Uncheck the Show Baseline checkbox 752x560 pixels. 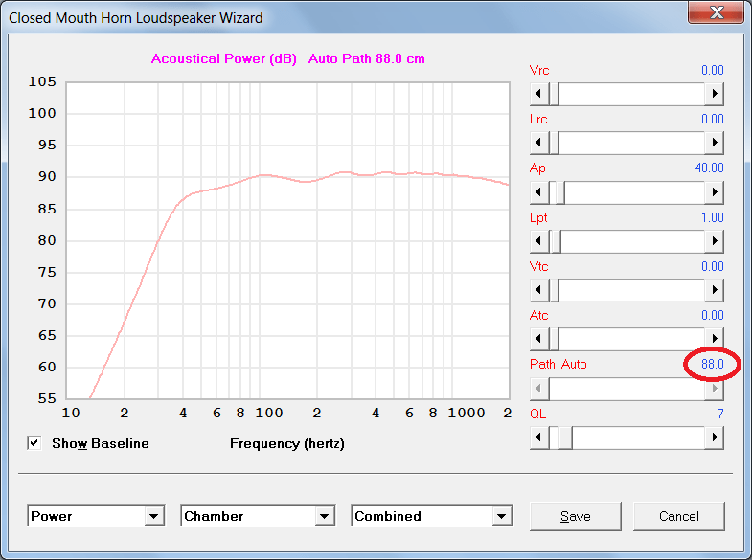tap(34, 443)
